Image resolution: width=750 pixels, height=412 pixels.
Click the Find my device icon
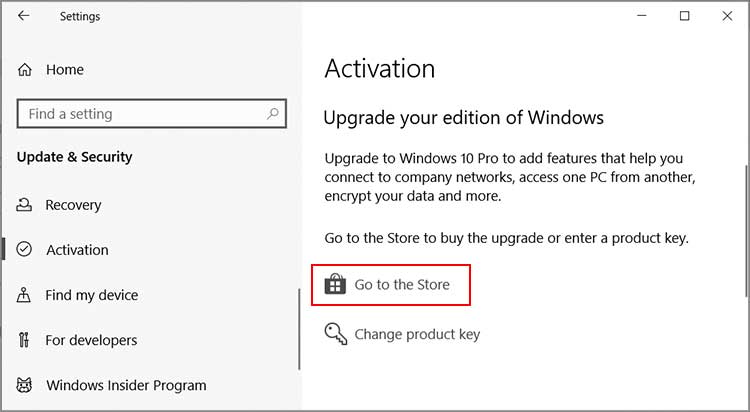coord(25,295)
